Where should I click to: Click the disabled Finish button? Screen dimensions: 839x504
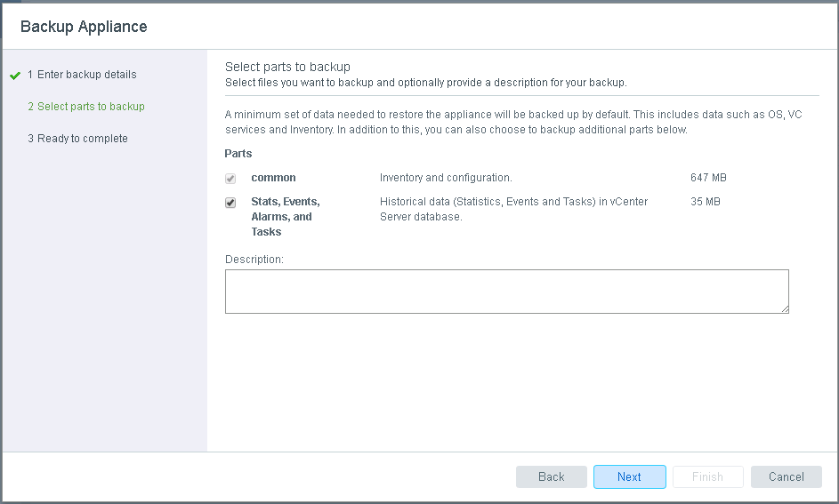(x=707, y=476)
